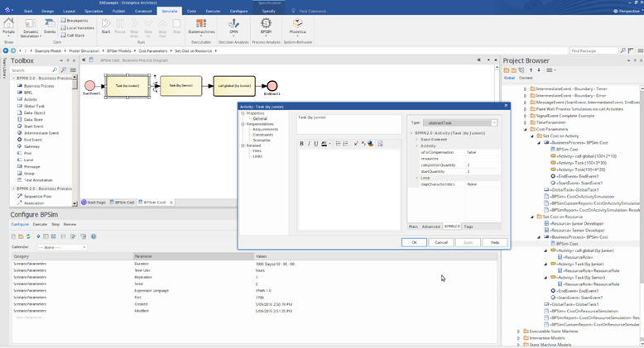Click the new glossary term icon in notes
Image resolution: width=644 pixels, height=348 pixels.
point(380,144)
